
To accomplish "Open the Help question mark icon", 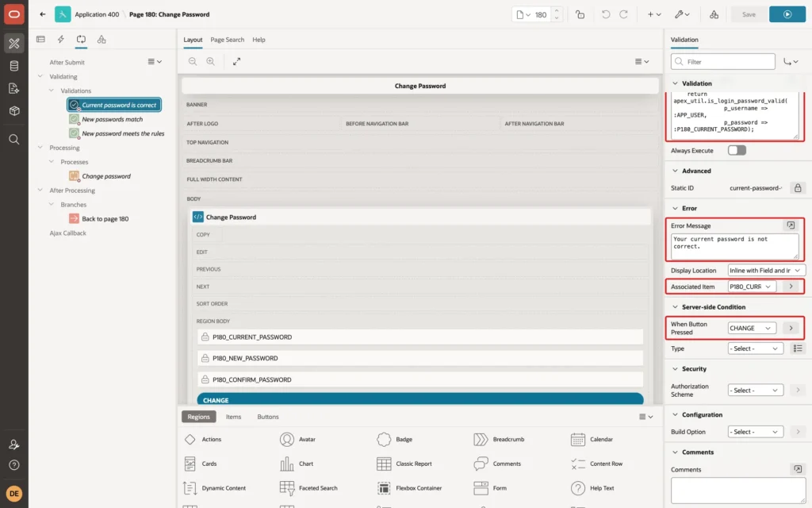I will [x=14, y=465].
